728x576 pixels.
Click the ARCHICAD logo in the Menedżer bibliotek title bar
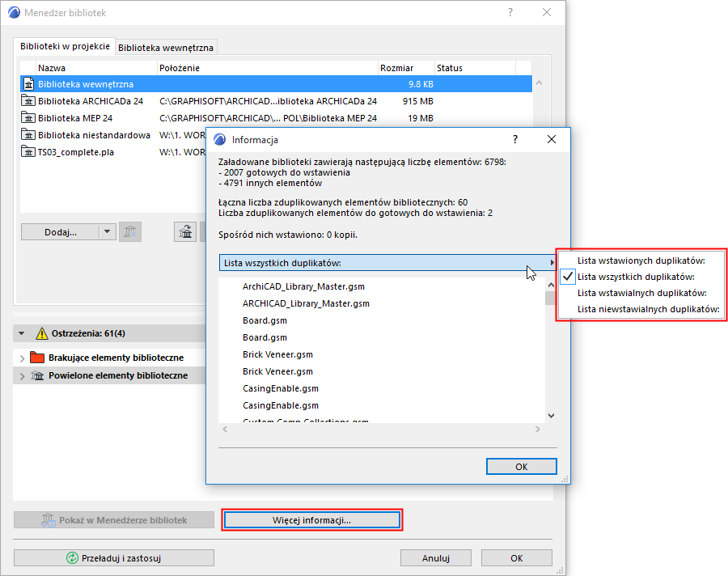click(15, 13)
